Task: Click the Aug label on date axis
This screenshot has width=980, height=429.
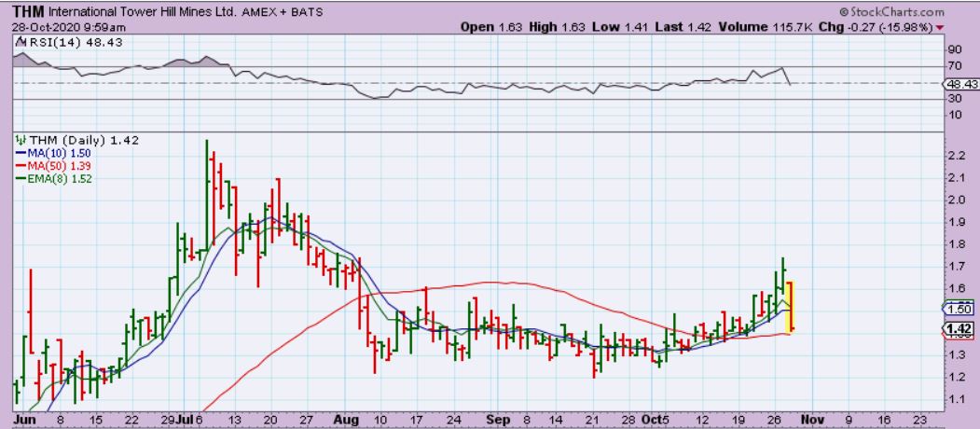Action: pyautogui.click(x=347, y=421)
